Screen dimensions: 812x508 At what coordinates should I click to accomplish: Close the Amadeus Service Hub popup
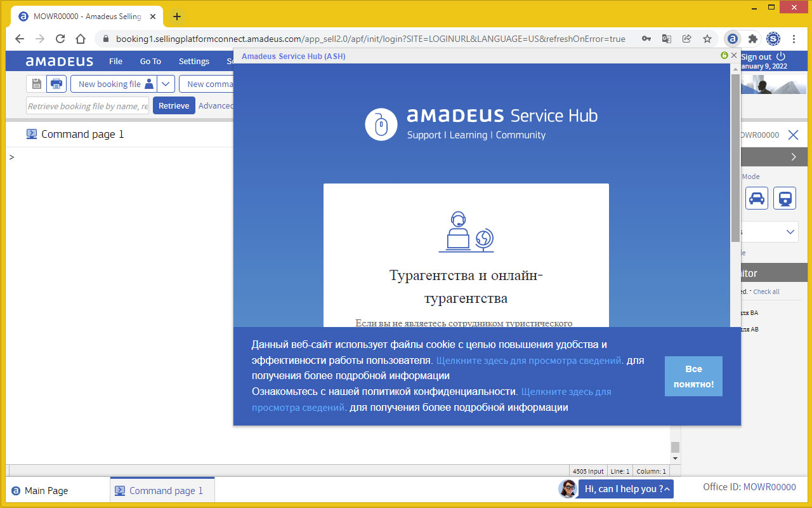[x=734, y=56]
